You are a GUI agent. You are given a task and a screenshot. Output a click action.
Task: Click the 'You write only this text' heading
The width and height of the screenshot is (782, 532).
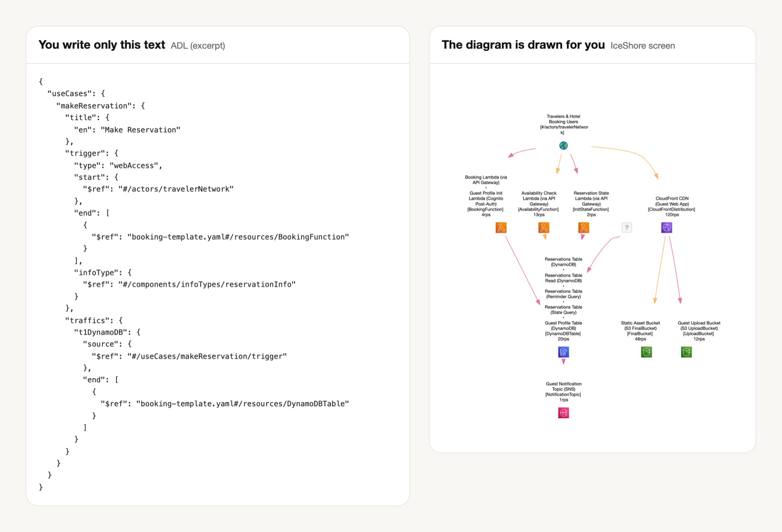[102, 45]
